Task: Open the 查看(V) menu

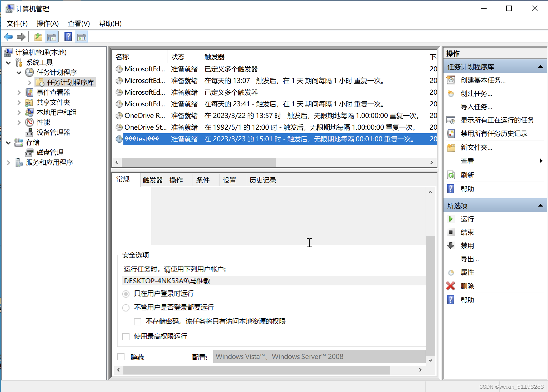Action: (79, 24)
